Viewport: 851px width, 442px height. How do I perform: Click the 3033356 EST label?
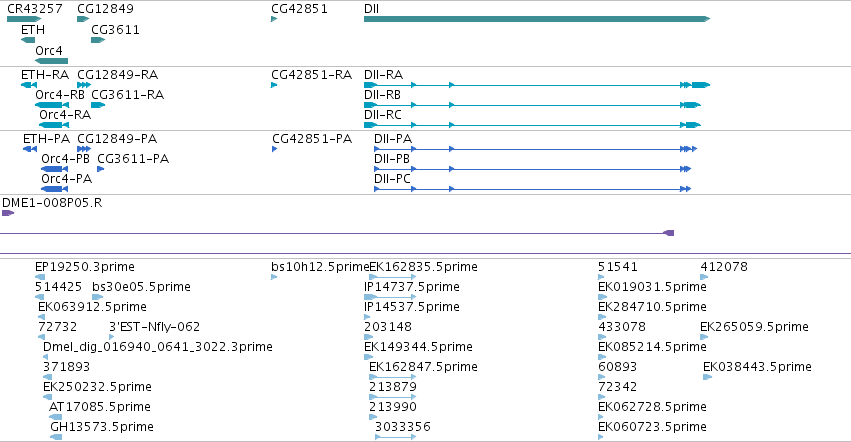403,427
